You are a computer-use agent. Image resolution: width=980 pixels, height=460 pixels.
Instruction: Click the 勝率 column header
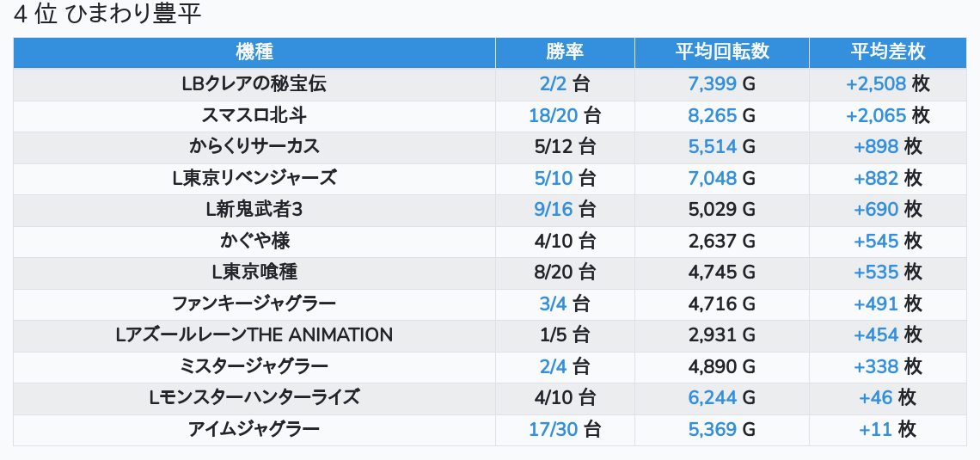pos(565,52)
